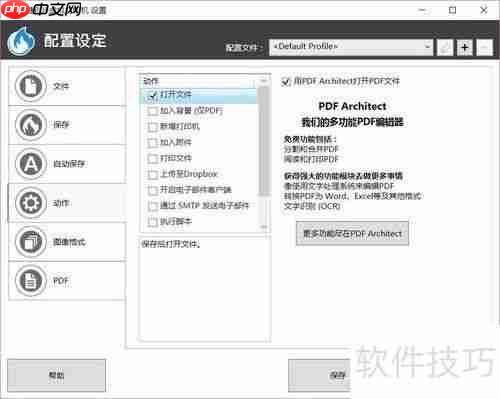Open the Default Profile dropdown

pyautogui.click(x=351, y=47)
